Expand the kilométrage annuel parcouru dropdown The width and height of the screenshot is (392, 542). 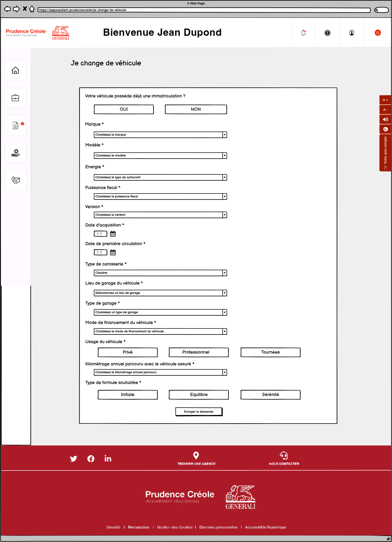[160, 372]
